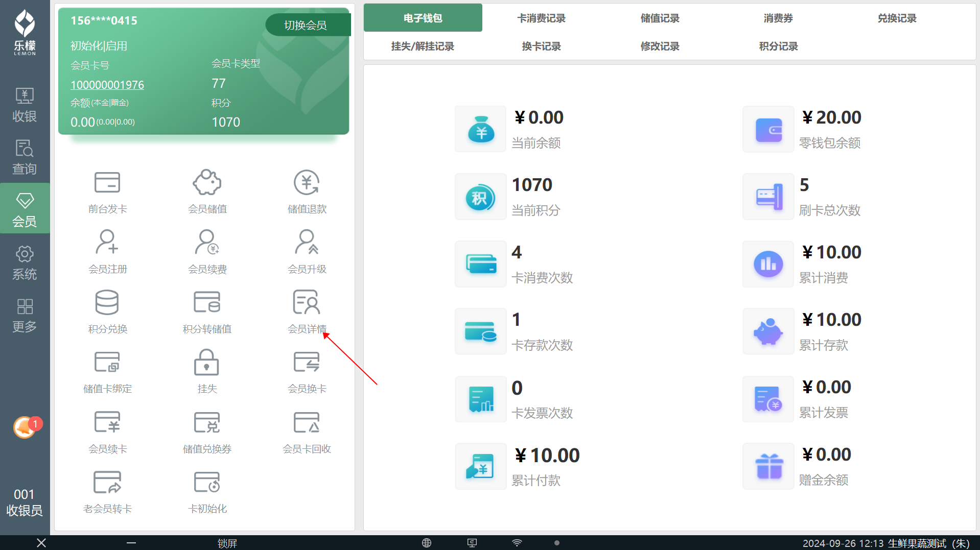Image resolution: width=980 pixels, height=550 pixels.
Task: Click the 会员续卡 card renew icon
Action: [x=107, y=422]
